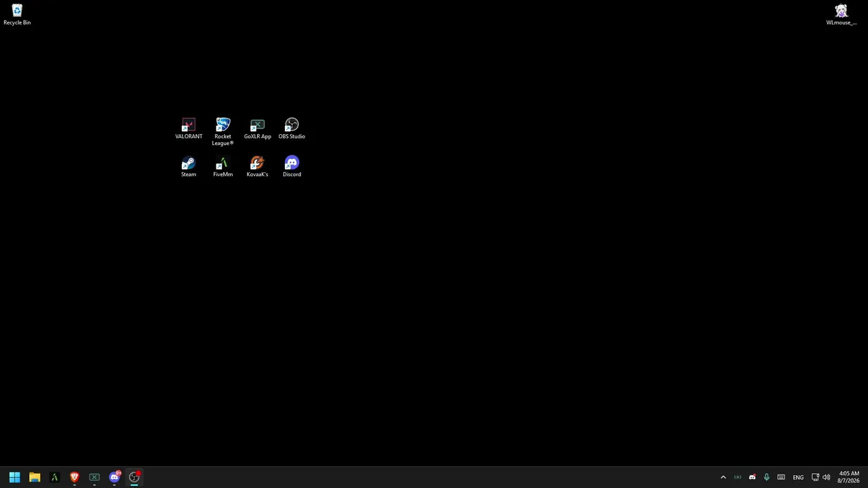The image size is (868, 488).
Task: Show hidden system tray icons
Action: 723,477
